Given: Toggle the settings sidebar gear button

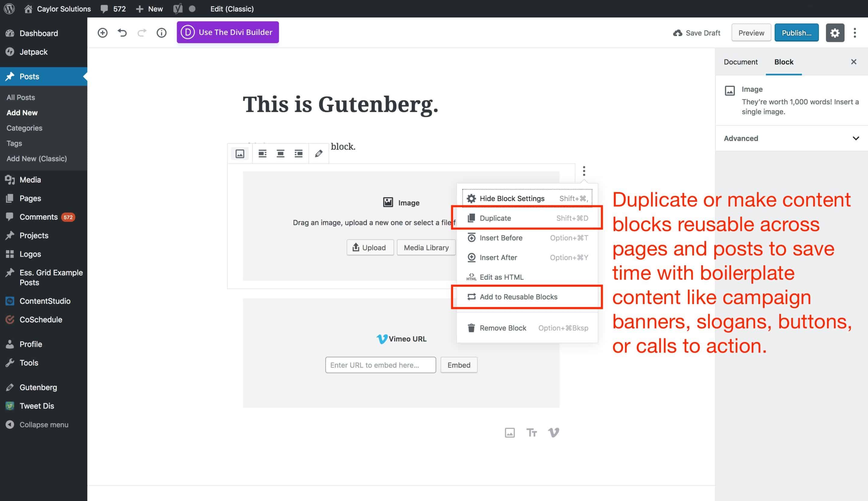Looking at the screenshot, I should pyautogui.click(x=835, y=33).
